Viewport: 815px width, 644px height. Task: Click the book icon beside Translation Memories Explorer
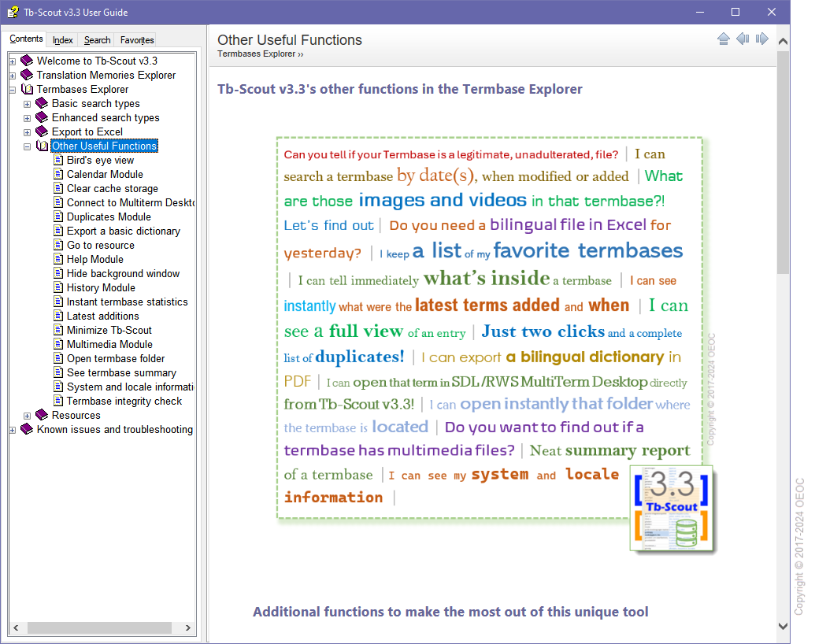pos(27,76)
